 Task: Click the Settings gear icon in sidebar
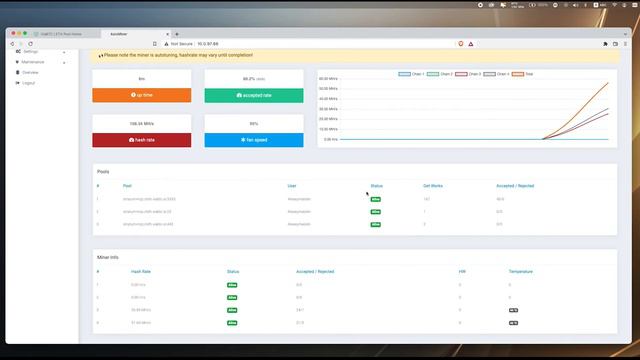(18, 52)
